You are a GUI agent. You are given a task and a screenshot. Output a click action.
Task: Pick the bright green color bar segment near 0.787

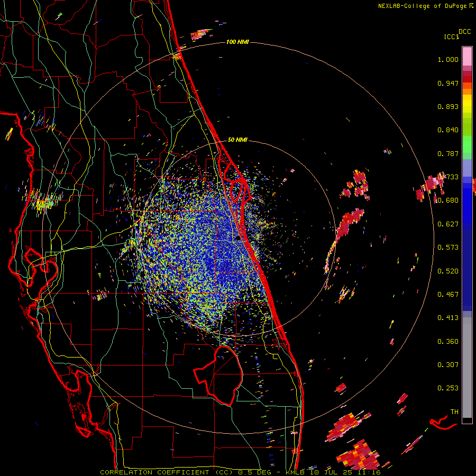click(467, 144)
